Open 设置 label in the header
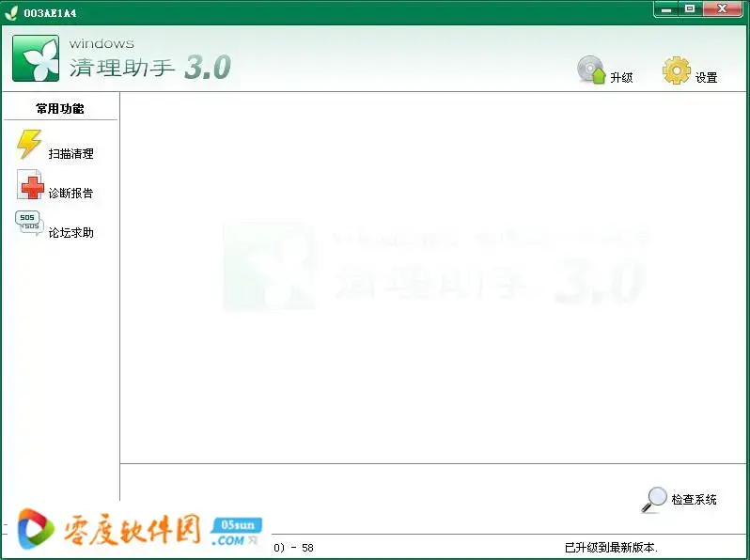The width and height of the screenshot is (750, 560). [x=706, y=77]
